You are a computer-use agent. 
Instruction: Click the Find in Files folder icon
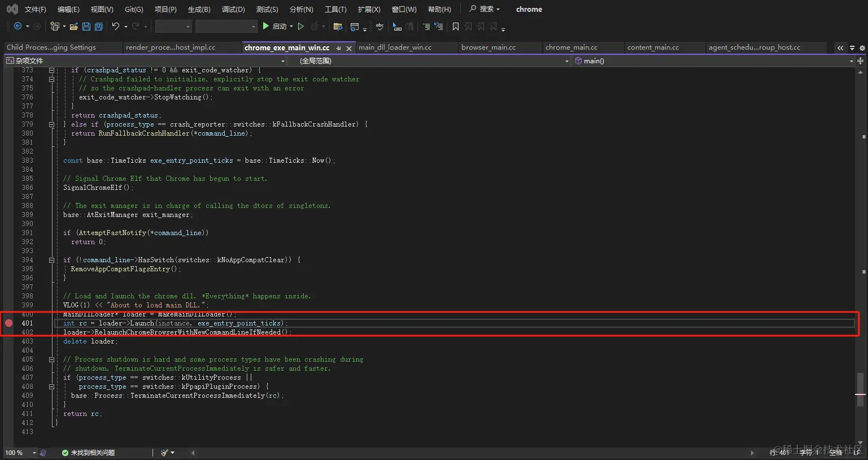pos(338,27)
